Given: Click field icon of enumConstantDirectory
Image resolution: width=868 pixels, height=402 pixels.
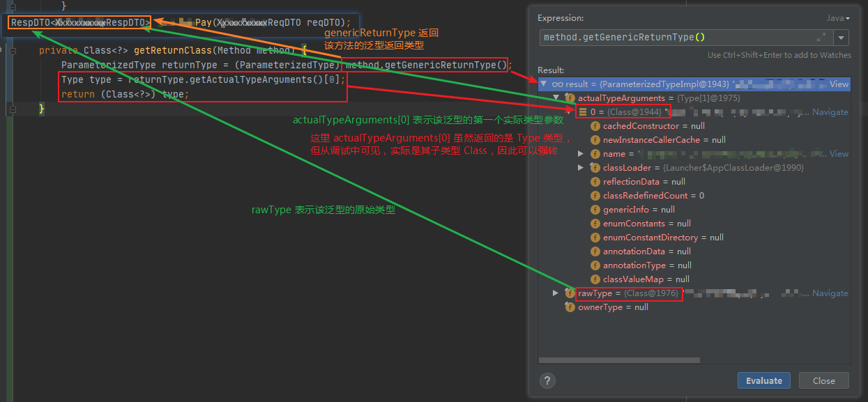Looking at the screenshot, I should 595,238.
